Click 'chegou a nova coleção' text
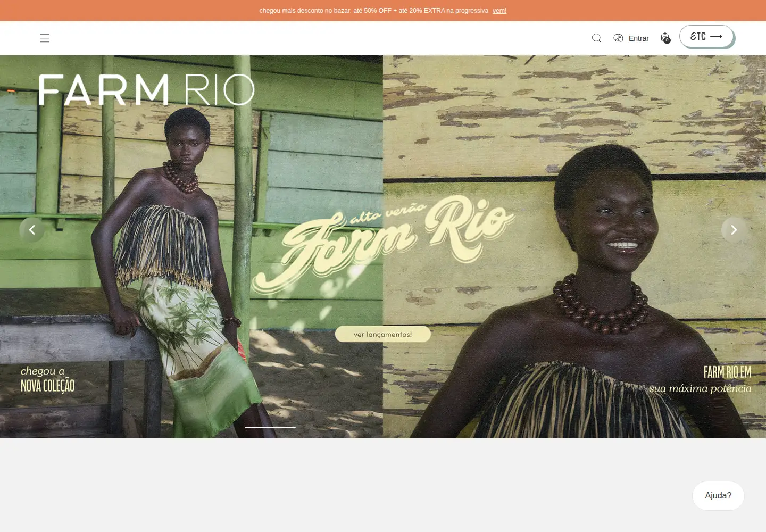766x532 pixels. tap(47, 379)
